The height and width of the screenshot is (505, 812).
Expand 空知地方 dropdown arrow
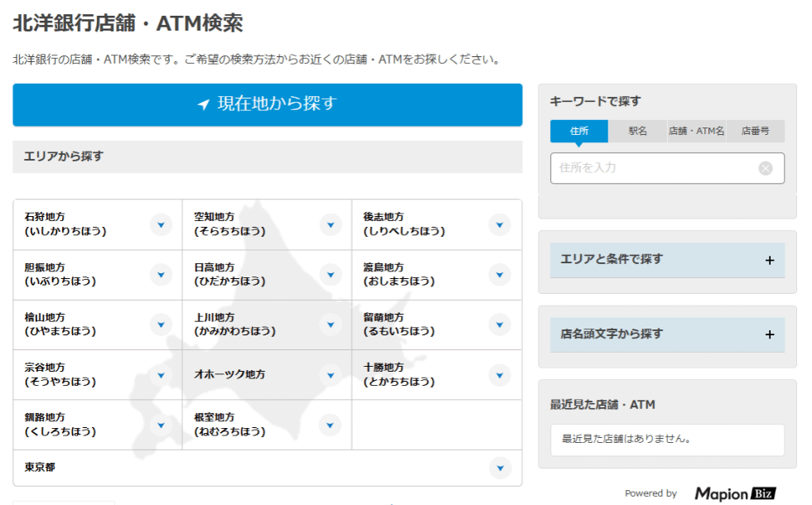pos(331,224)
